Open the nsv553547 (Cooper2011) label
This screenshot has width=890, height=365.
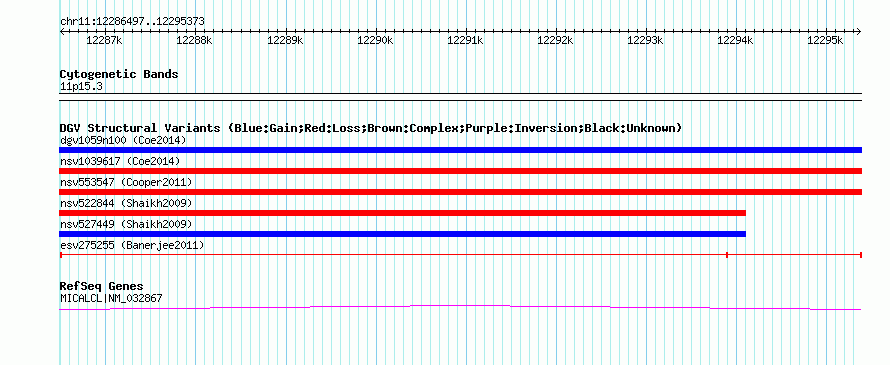point(126,182)
